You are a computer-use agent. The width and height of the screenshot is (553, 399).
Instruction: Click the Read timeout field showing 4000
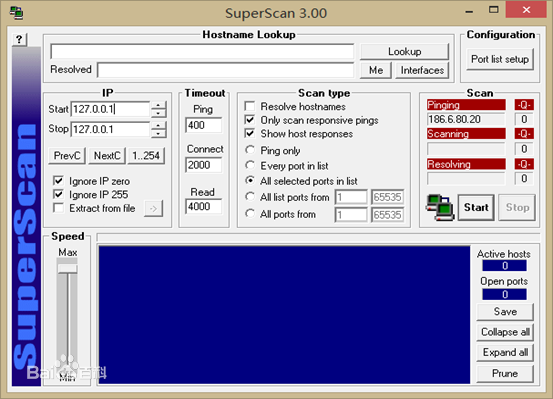pyautogui.click(x=203, y=207)
